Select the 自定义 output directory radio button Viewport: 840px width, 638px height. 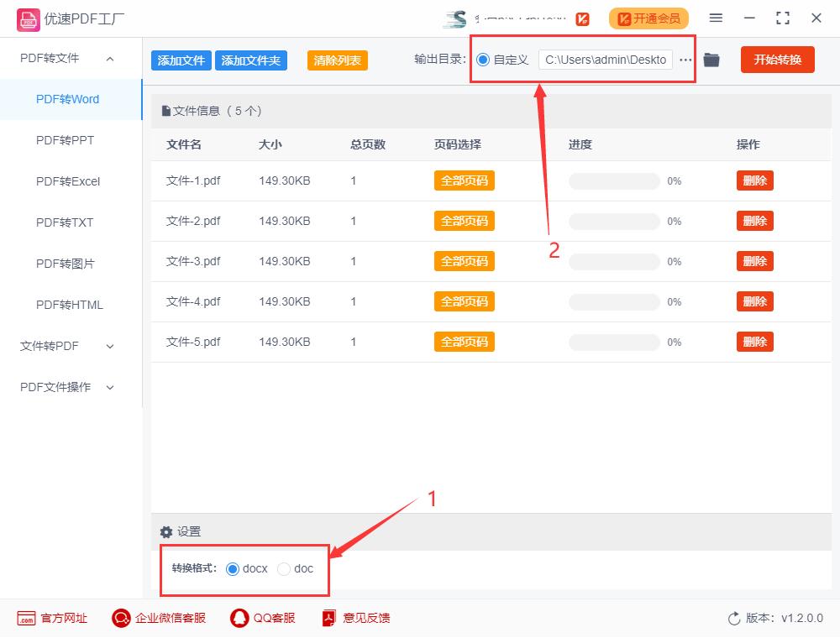tap(481, 60)
